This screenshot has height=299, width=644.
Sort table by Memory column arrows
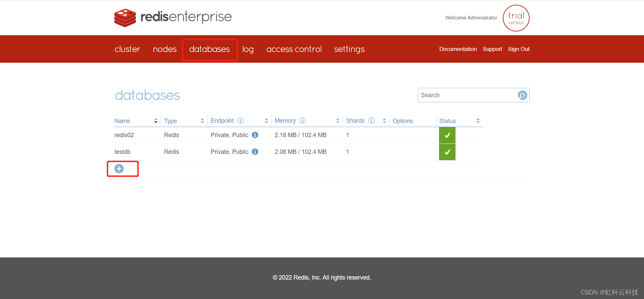(338, 121)
